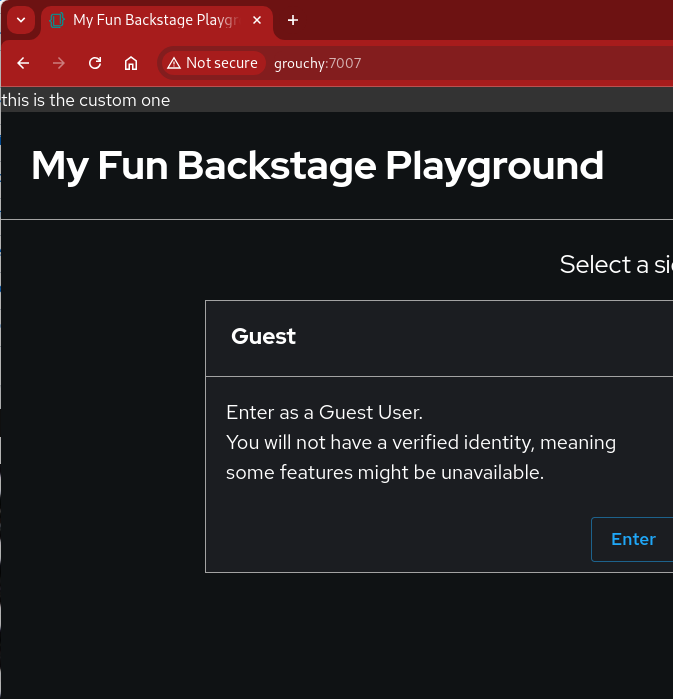The height and width of the screenshot is (699, 673).
Task: Select the My Fun Backstage Playground tab
Action: coord(150,20)
